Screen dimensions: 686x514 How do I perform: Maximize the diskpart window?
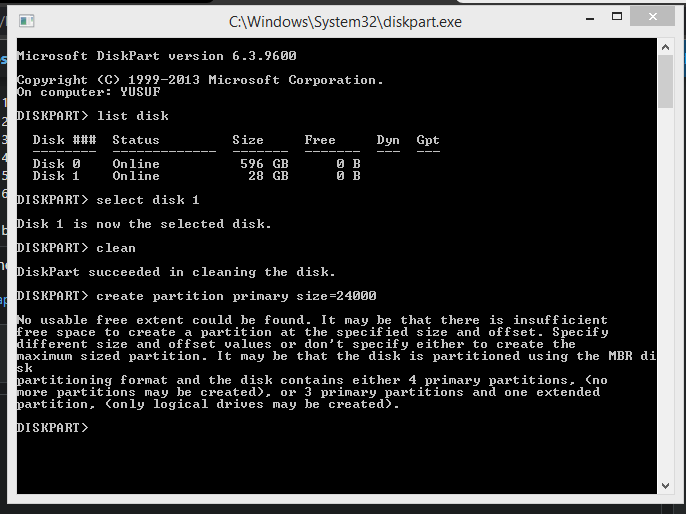[x=617, y=17]
